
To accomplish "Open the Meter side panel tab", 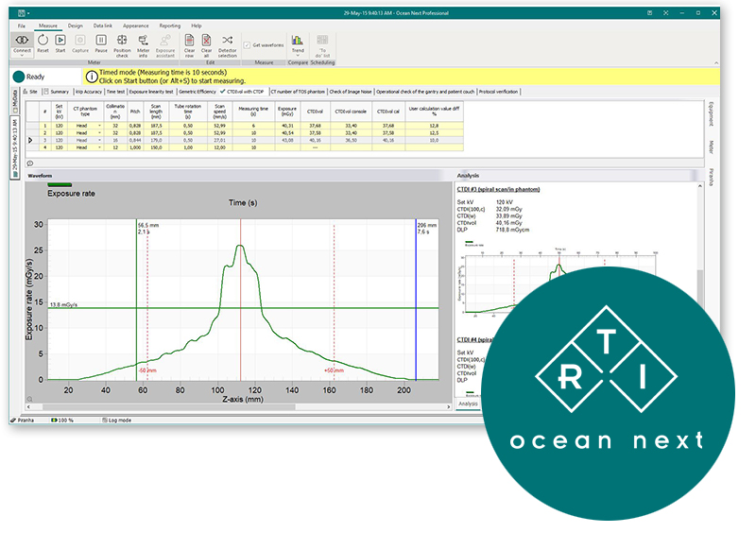I will tap(711, 147).
